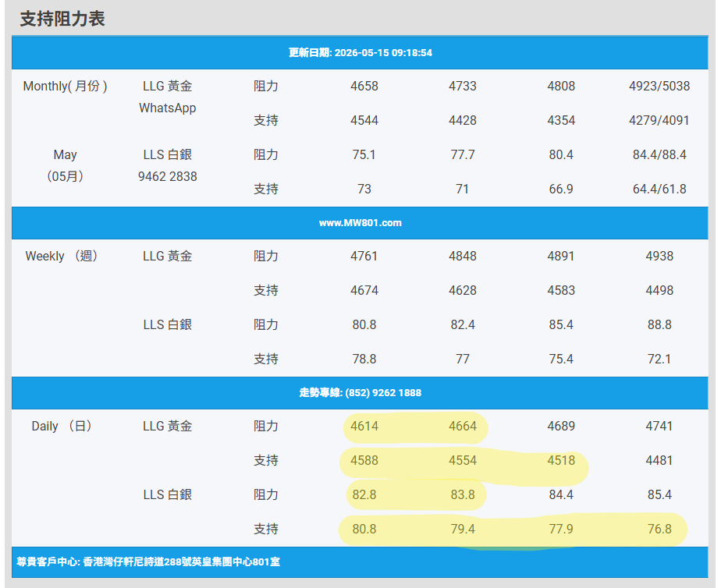Select LLG 黃金 in the Monthly section

[167, 86]
